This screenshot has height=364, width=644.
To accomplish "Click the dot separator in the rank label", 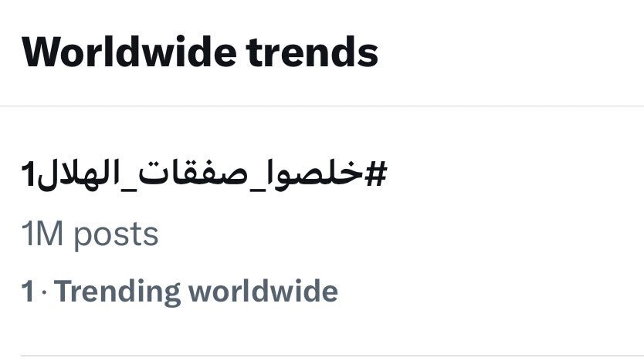I will [44, 292].
